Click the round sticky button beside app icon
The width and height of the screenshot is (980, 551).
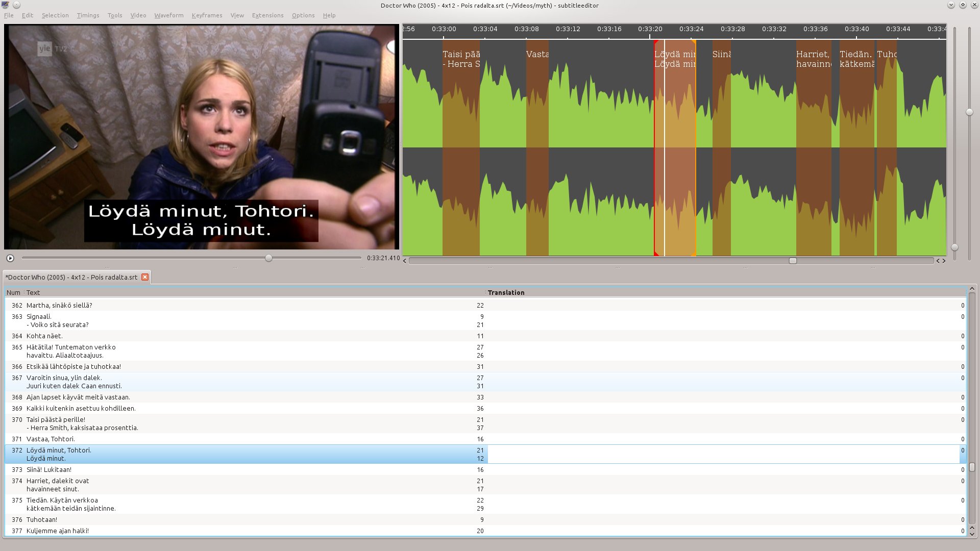pyautogui.click(x=16, y=5)
